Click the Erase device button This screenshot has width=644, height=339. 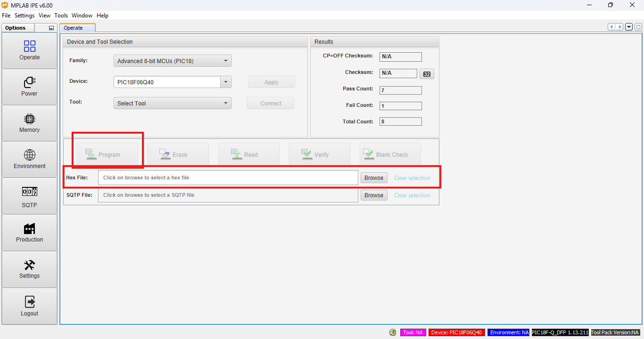[178, 154]
